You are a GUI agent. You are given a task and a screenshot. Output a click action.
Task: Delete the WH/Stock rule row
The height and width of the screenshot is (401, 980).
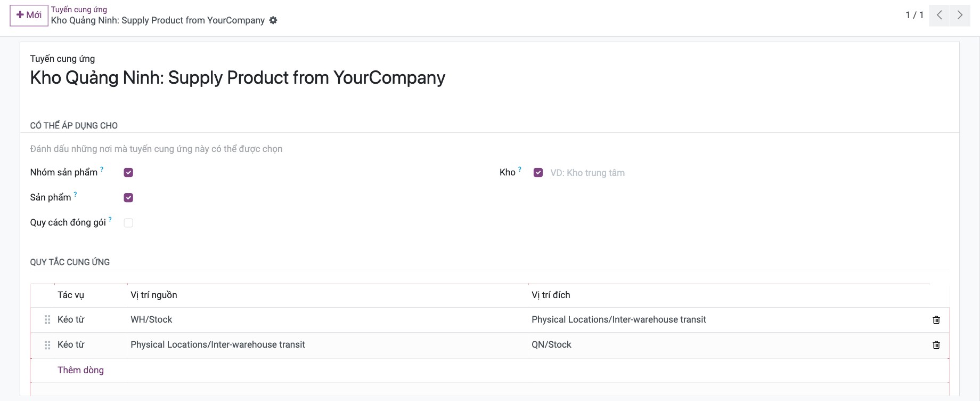936,320
